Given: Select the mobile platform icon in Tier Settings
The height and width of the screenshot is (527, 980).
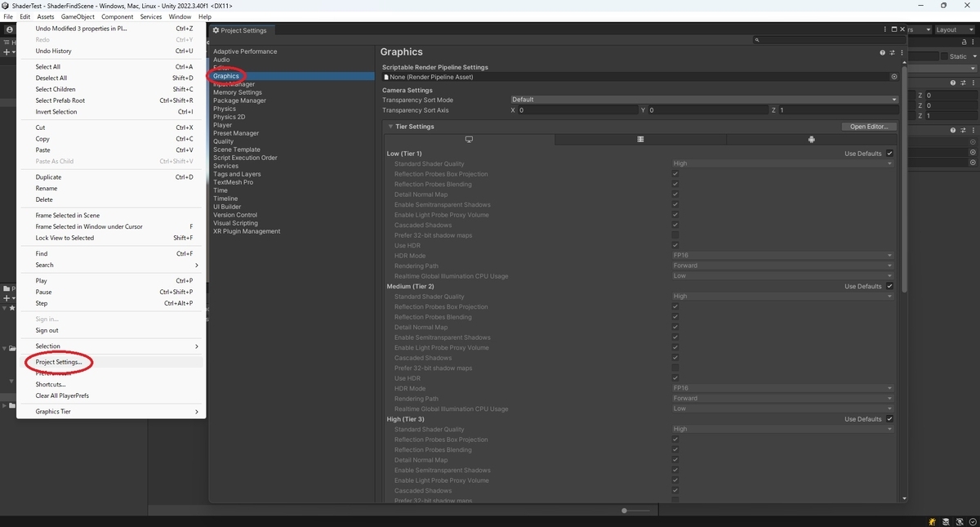Looking at the screenshot, I should (x=811, y=139).
